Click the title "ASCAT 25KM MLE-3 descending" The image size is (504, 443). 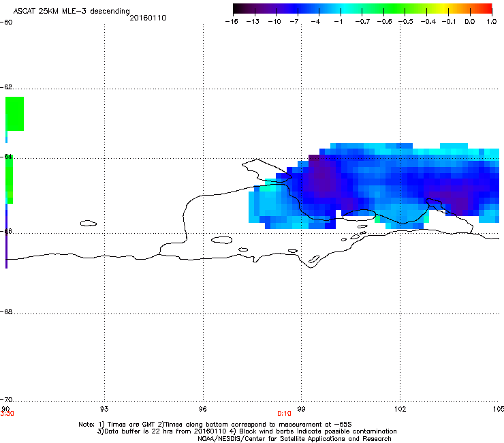[72, 11]
